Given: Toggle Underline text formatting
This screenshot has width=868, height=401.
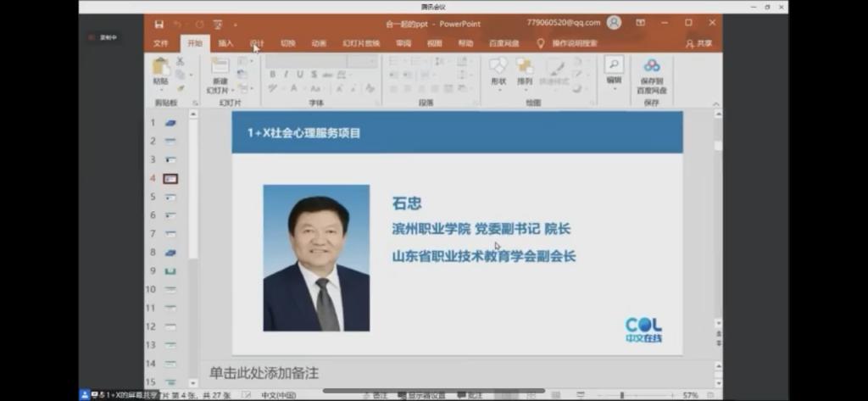Looking at the screenshot, I should 300,75.
